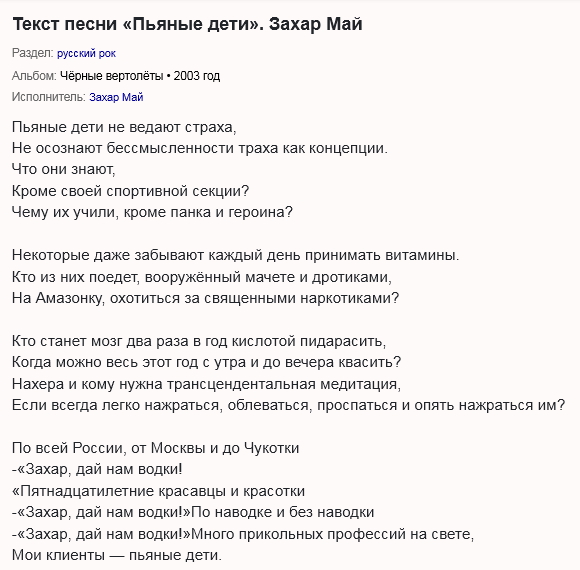Open the «русский рок» section link
This screenshot has height=570, width=580.
click(x=86, y=54)
